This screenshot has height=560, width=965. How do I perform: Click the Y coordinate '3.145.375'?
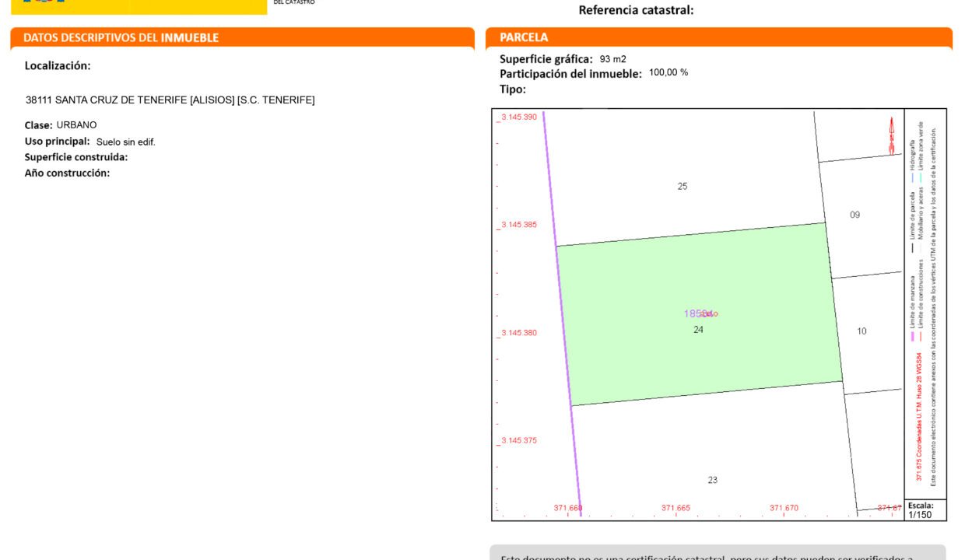coord(519,441)
